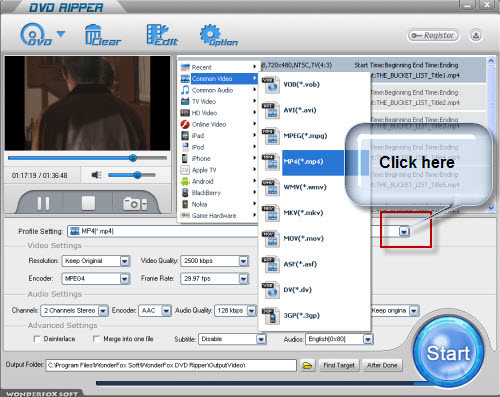Mute audio with the speaker icon

tap(96, 175)
